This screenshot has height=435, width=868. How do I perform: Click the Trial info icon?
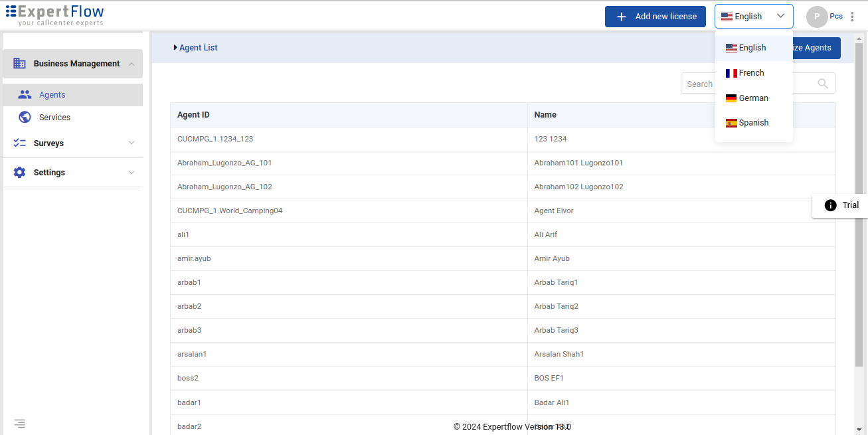pyautogui.click(x=830, y=205)
